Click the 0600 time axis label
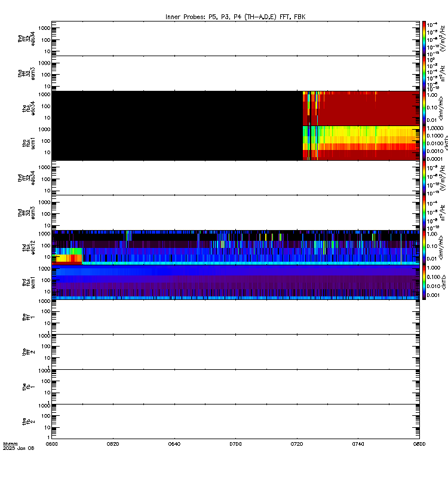Viewport: 448px width, 478px height. pyautogui.click(x=51, y=444)
